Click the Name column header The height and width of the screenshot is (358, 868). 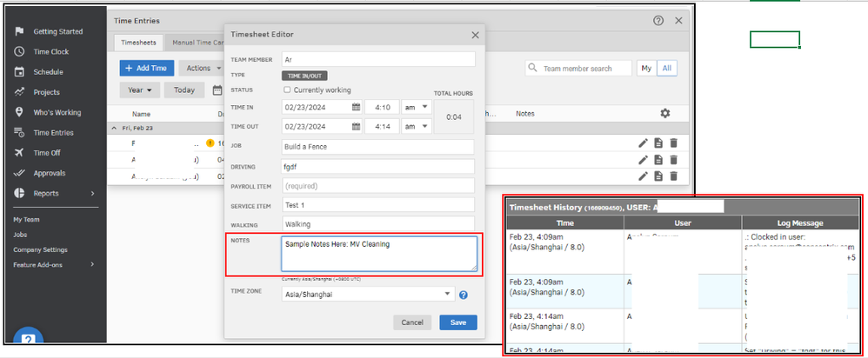pos(141,114)
